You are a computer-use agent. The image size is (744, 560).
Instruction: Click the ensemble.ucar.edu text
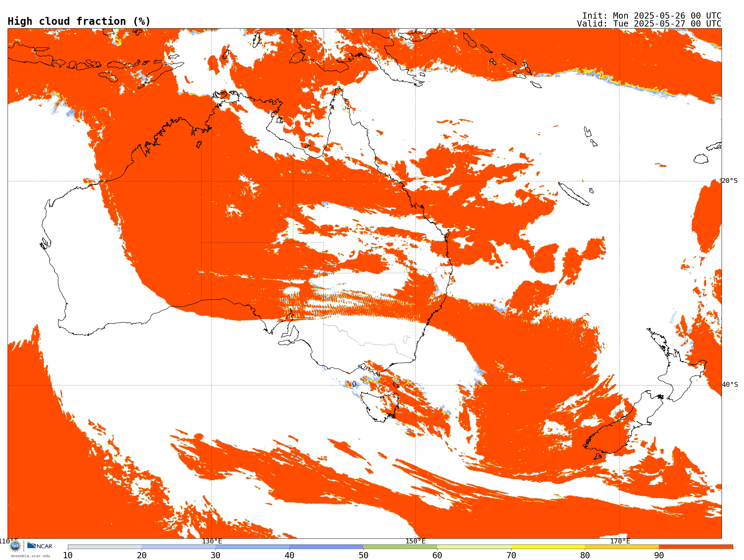click(x=30, y=556)
